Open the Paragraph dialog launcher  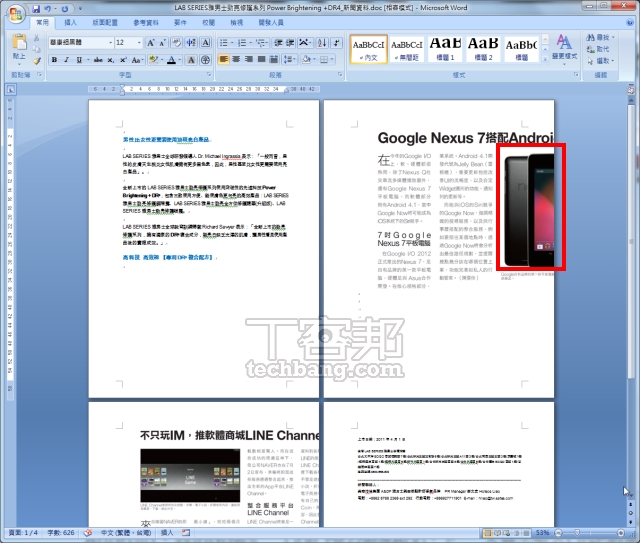pos(340,75)
